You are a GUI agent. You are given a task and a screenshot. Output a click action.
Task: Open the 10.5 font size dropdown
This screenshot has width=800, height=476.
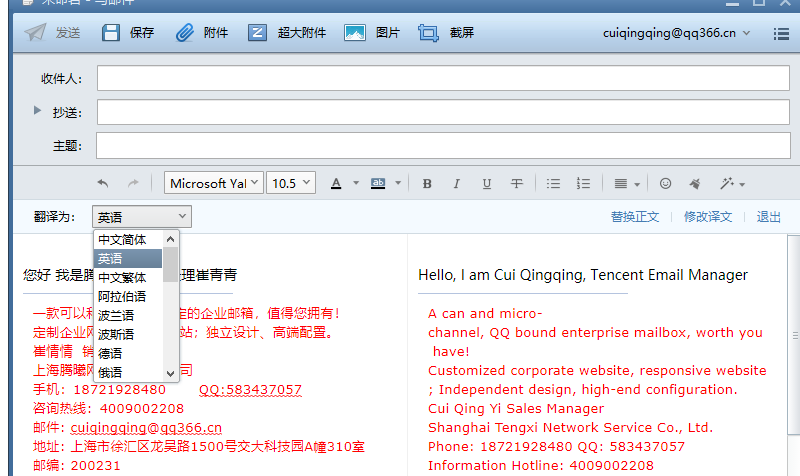tap(291, 183)
